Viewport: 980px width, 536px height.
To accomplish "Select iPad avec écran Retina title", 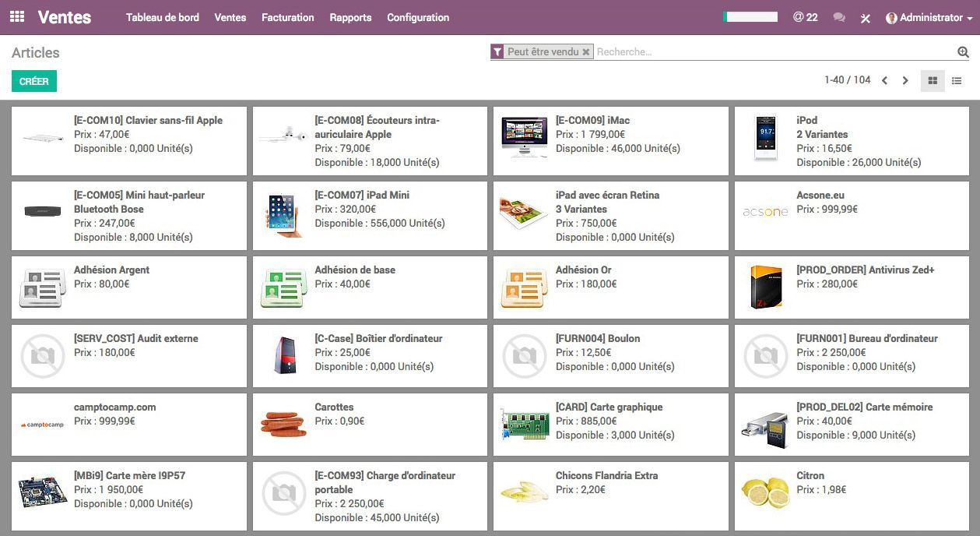I will pos(607,195).
